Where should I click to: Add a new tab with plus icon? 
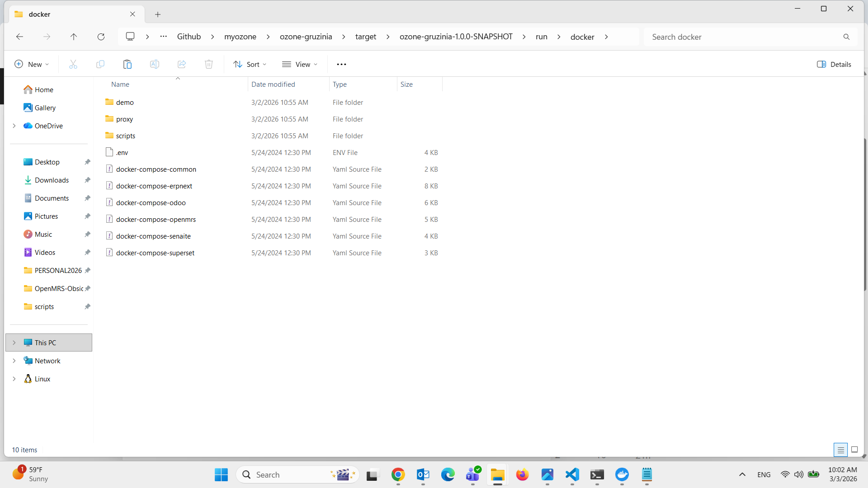(158, 14)
